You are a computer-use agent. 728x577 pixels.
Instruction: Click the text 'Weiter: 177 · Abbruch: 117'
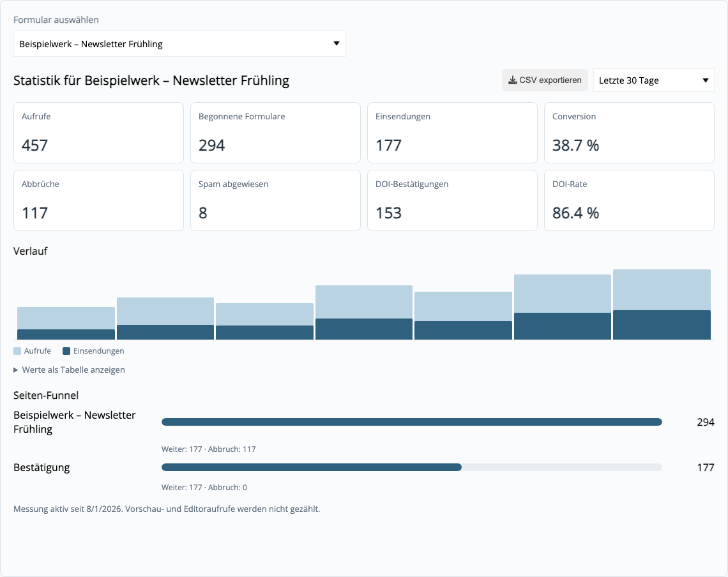pos(208,449)
